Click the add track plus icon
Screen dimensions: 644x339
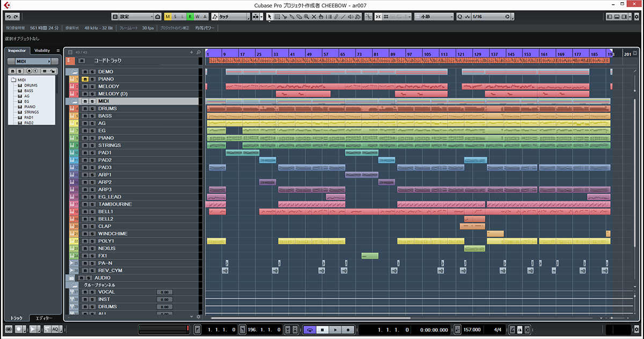pos(192,52)
